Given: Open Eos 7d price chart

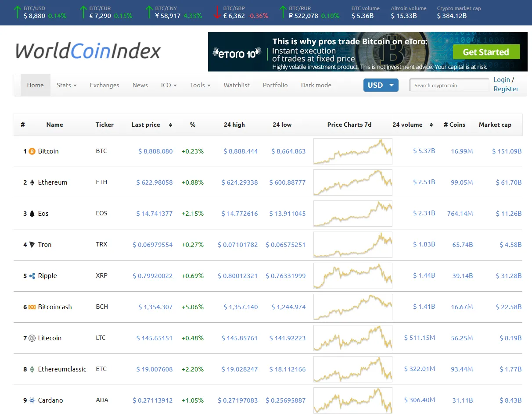Looking at the screenshot, I should [353, 214].
